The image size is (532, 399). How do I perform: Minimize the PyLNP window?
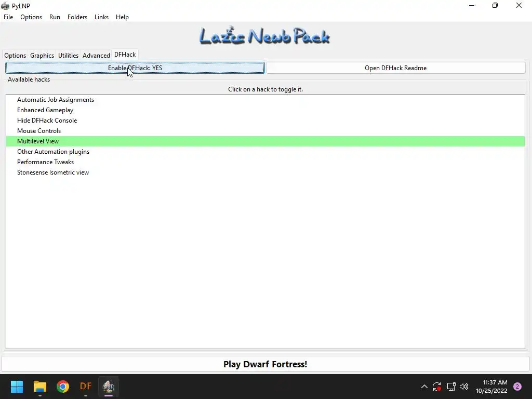coord(472,5)
